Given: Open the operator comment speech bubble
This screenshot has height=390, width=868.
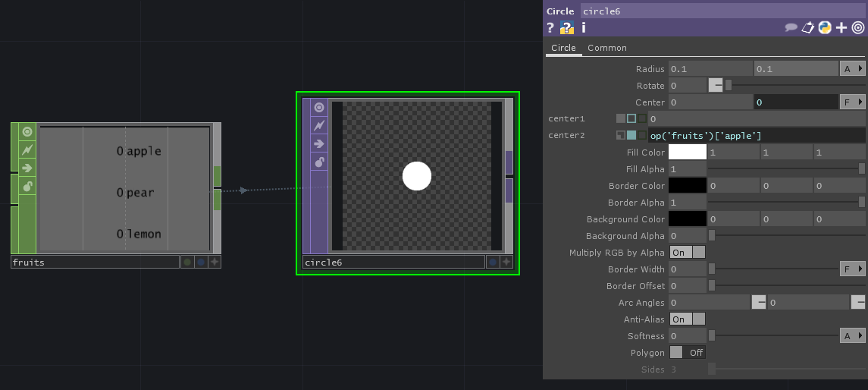Looking at the screenshot, I should pos(791,28).
